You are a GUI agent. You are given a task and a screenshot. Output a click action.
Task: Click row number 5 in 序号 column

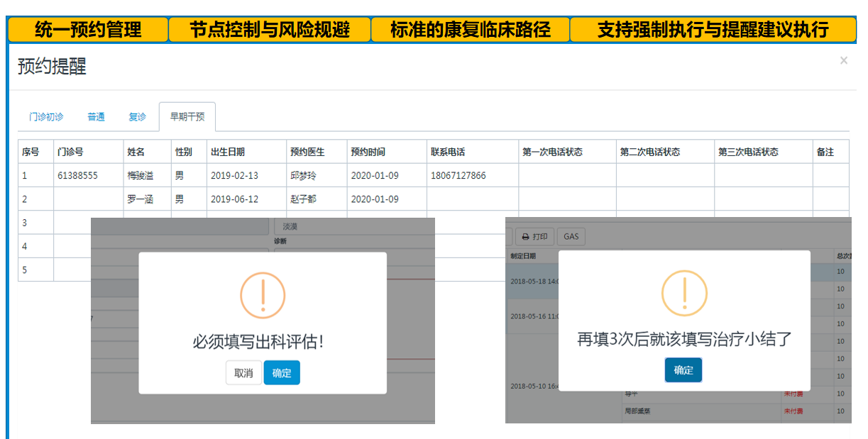[25, 269]
